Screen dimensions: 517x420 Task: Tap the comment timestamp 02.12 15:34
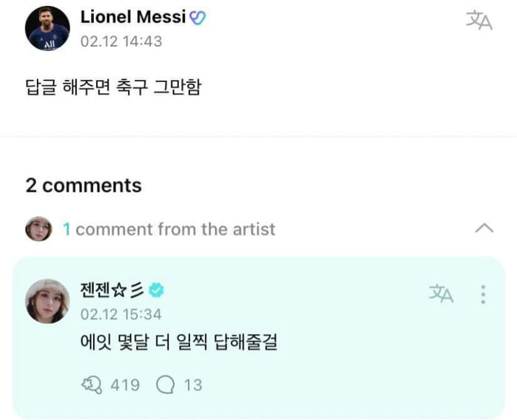(x=121, y=314)
